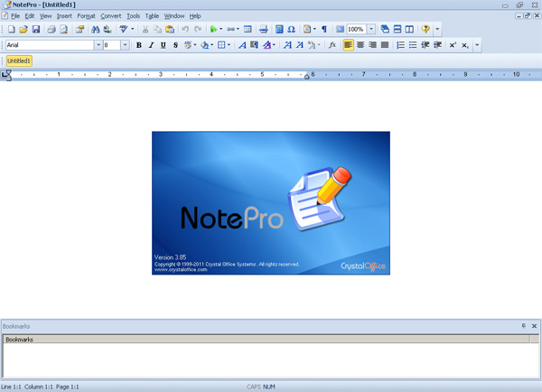
Task: Pin the Bookmarks panel with pushpin
Action: click(524, 326)
